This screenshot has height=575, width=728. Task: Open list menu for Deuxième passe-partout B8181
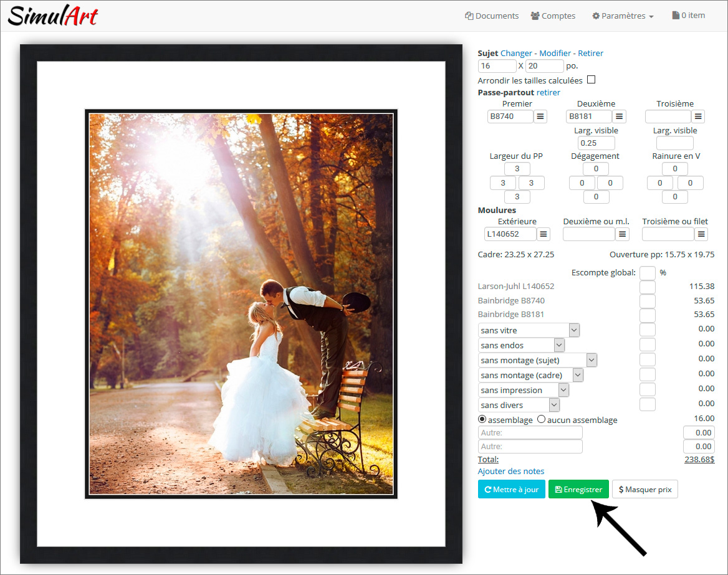click(x=619, y=116)
